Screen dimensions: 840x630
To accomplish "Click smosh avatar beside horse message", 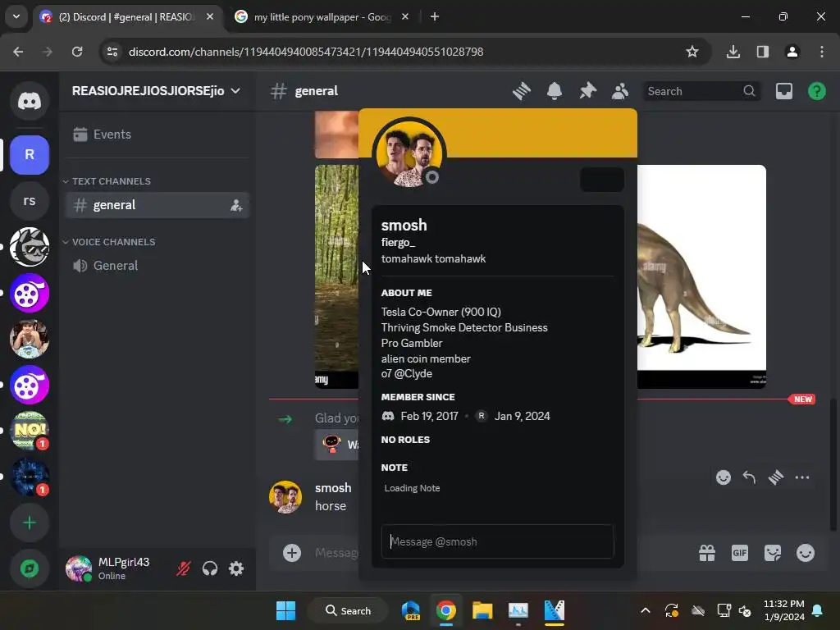I will pyautogui.click(x=285, y=497).
